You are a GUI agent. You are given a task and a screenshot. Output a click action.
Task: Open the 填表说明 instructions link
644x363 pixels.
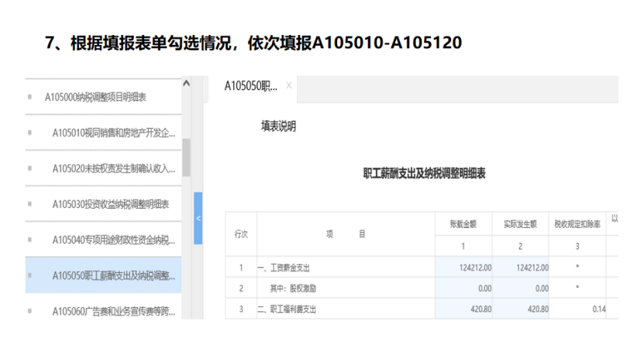point(278,126)
